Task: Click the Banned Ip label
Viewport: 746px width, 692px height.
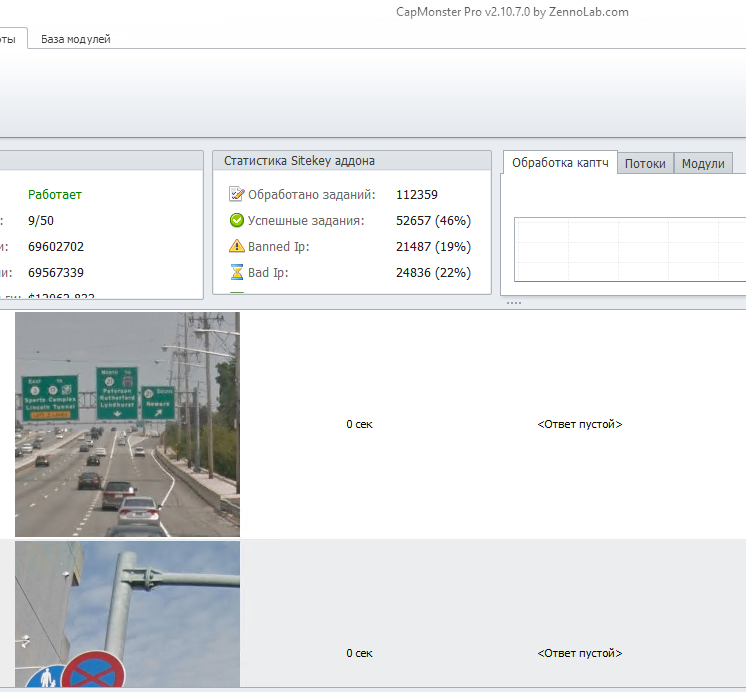Action: (278, 247)
